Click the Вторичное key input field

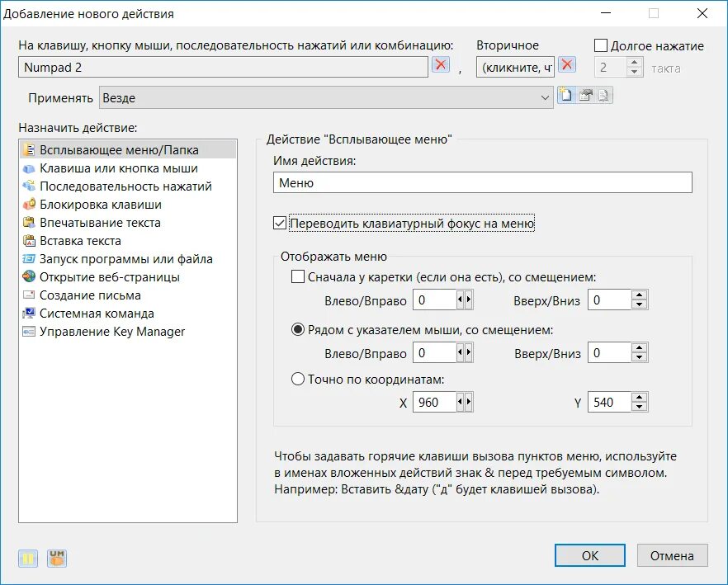click(515, 67)
